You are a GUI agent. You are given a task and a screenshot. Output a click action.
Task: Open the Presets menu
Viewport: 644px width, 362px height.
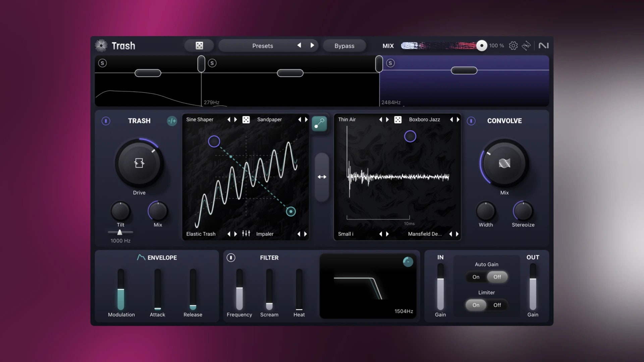point(263,46)
